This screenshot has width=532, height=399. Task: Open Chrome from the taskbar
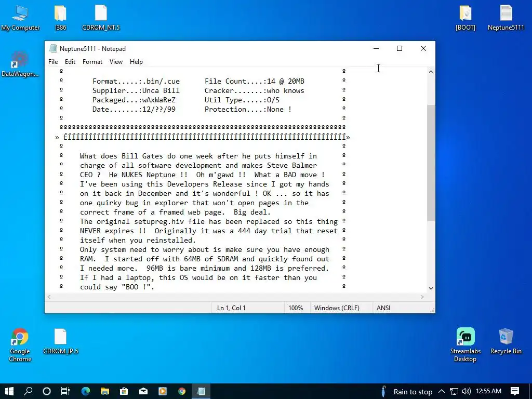[182, 391]
